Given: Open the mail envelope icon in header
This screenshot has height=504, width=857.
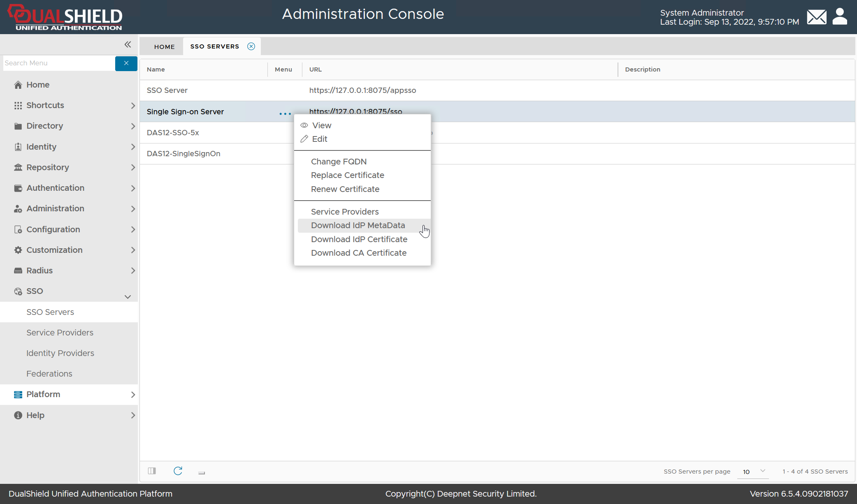Looking at the screenshot, I should pos(816,17).
